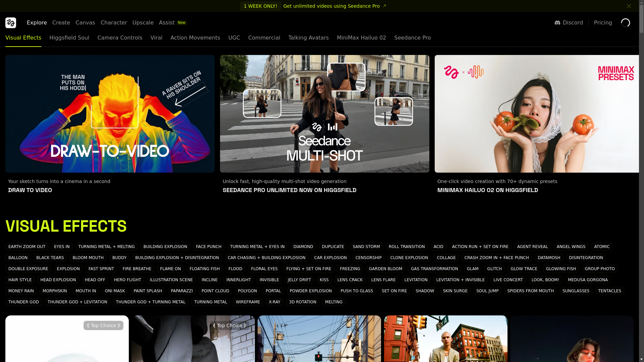The height and width of the screenshot is (362, 644).
Task: Select the LENS FLARE effect tag
Action: click(x=383, y=280)
